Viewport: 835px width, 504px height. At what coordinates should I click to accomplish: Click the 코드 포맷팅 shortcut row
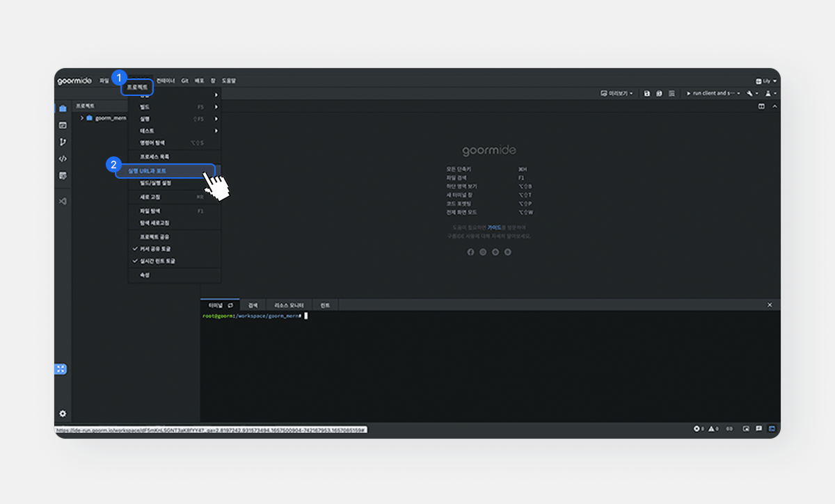coord(490,203)
